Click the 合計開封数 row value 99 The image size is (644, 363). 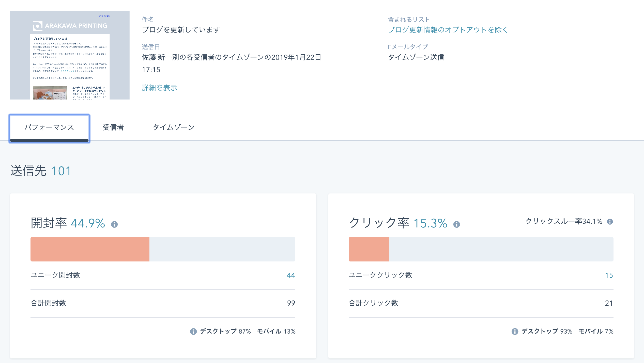click(291, 303)
